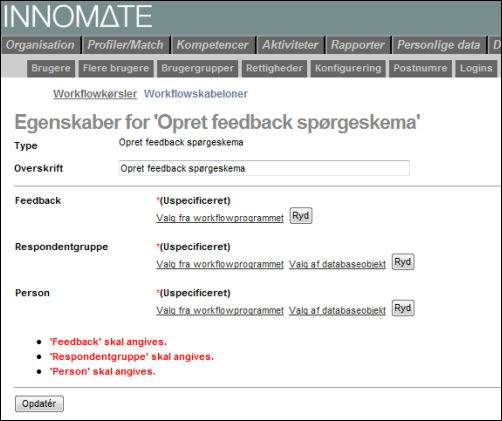
Task: Click the Opdatér button
Action: tap(39, 404)
